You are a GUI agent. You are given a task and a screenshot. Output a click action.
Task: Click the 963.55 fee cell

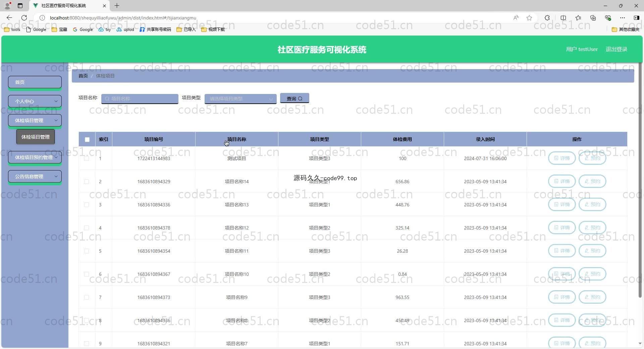coord(402,297)
